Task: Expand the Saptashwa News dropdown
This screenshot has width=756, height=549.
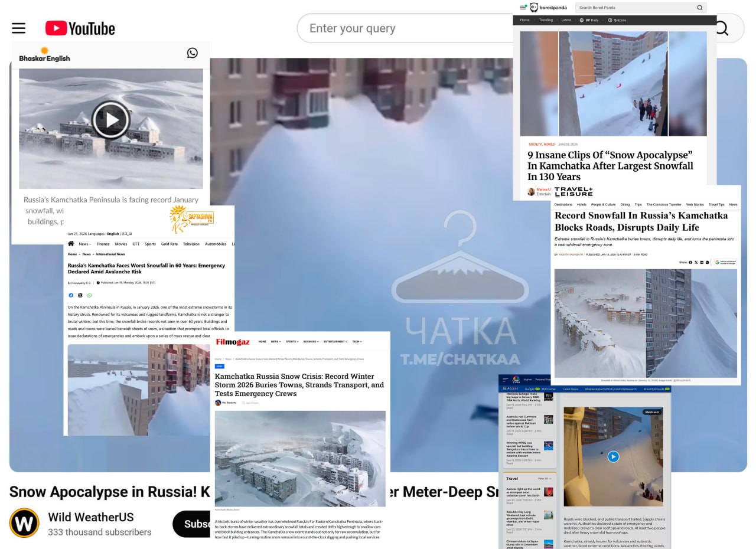Action: coord(85,244)
